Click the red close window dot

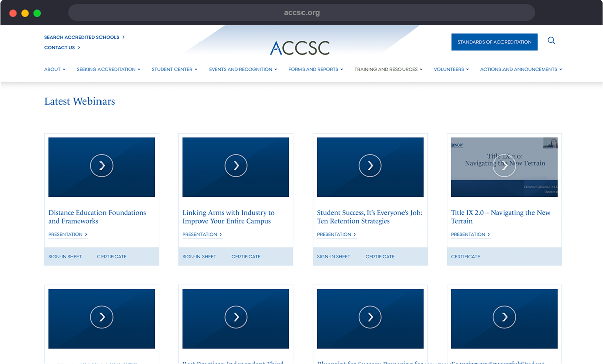pyautogui.click(x=13, y=13)
